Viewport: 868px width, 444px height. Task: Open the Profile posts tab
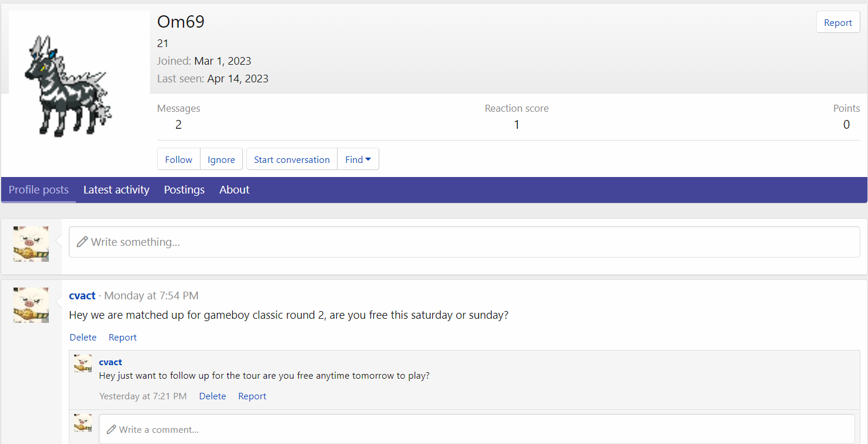(x=39, y=190)
